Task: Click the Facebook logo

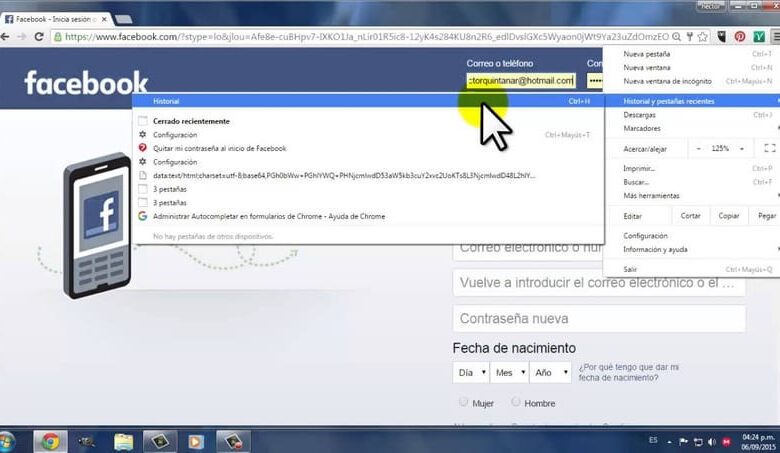Action: pos(86,83)
